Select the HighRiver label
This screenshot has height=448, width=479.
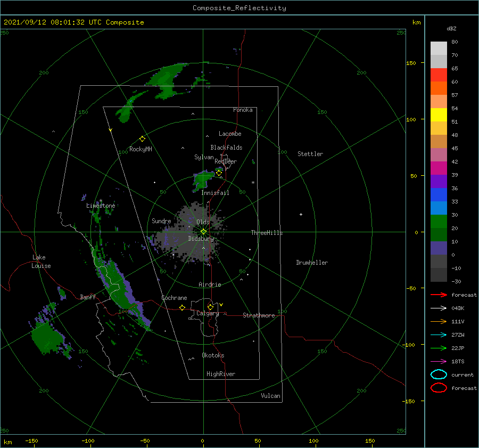221,374
